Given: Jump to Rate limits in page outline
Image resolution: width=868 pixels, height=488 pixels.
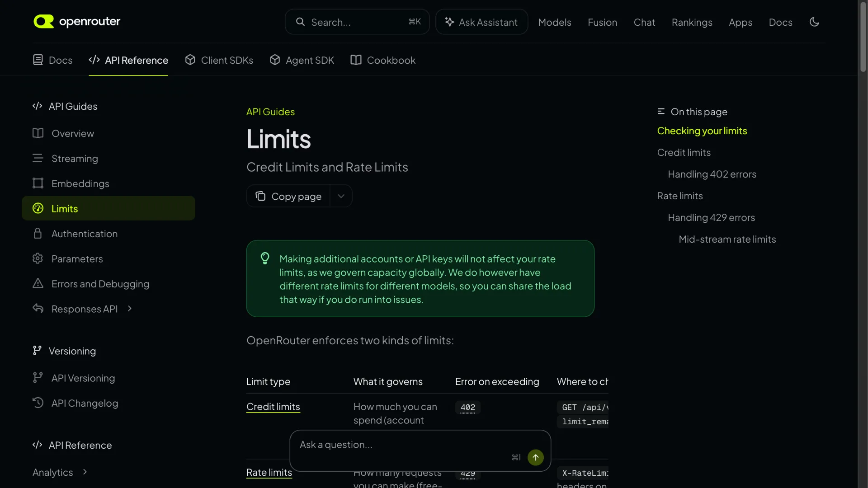Looking at the screenshot, I should coord(680,196).
